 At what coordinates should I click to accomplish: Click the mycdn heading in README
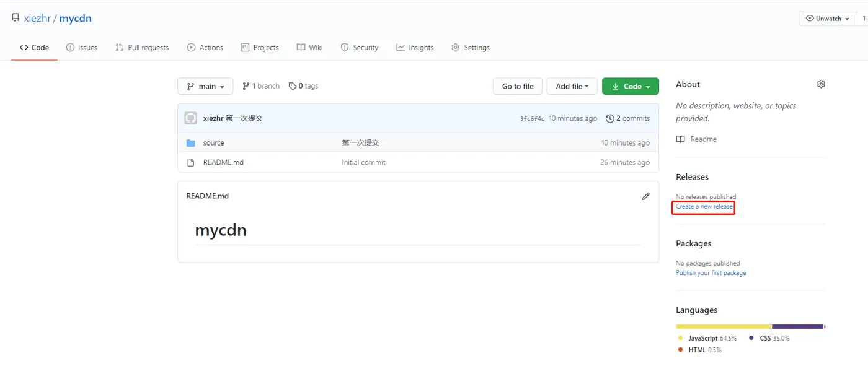point(221,230)
